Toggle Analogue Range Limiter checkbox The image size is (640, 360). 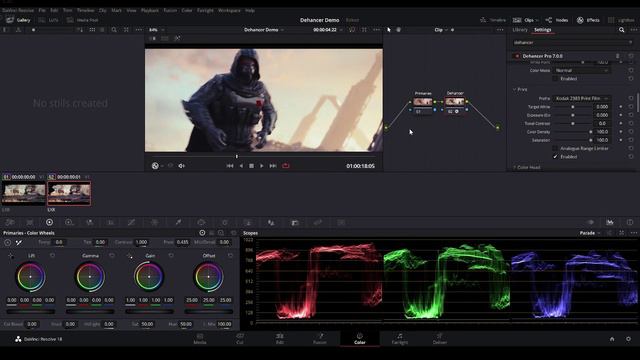tap(555, 148)
